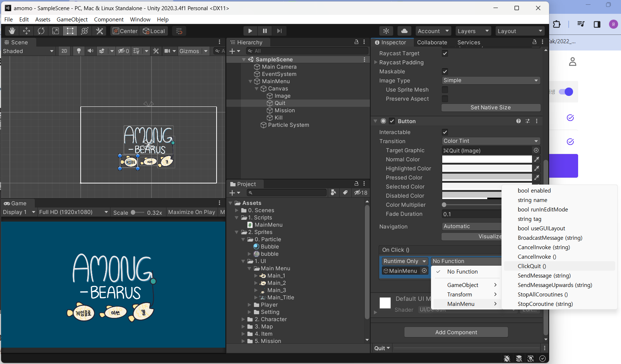This screenshot has height=364, width=621.
Task: Search by label in Project panel
Action: coord(345,193)
